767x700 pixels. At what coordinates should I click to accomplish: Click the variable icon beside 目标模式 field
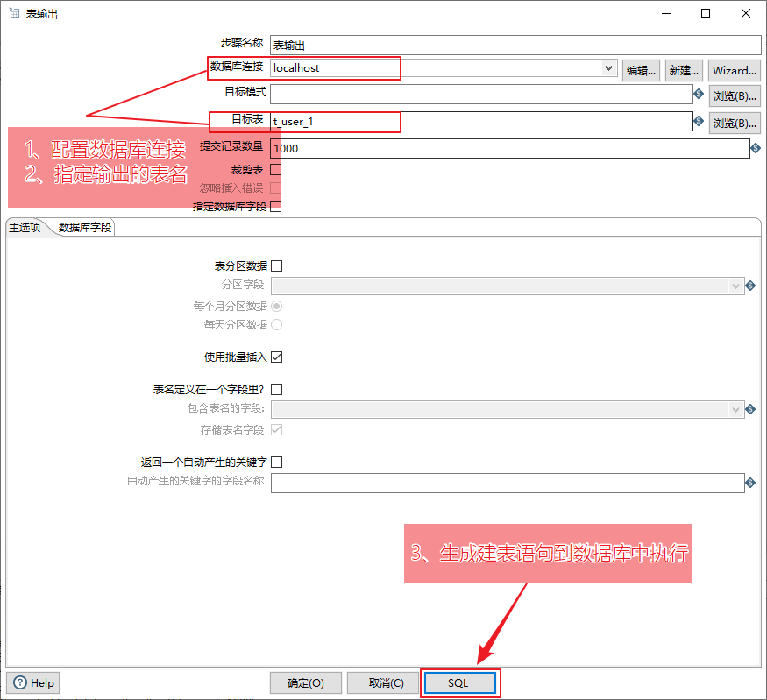point(699,94)
